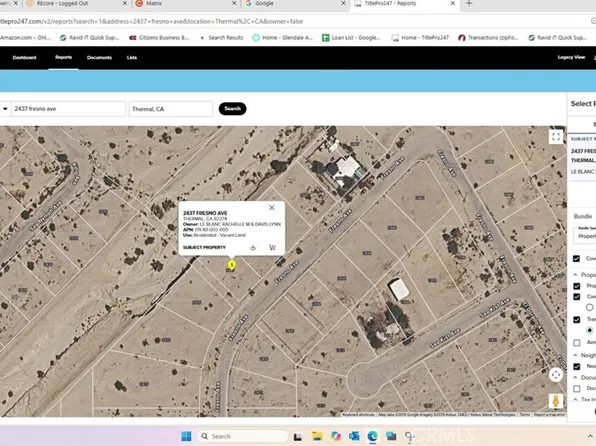Select the radio button under the second Property option
Viewport: 596px width, 446px height.
[x=590, y=307]
